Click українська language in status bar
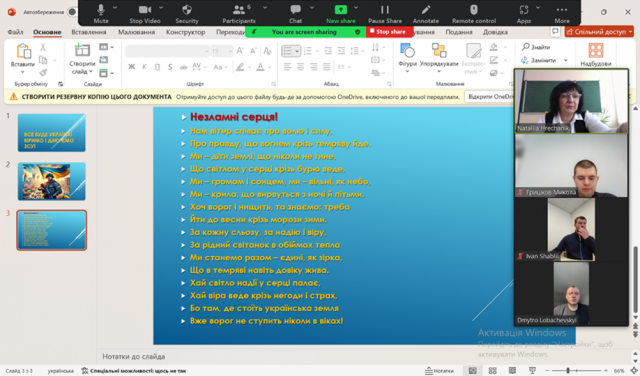Viewport: 640px width, 376px height. click(x=60, y=371)
